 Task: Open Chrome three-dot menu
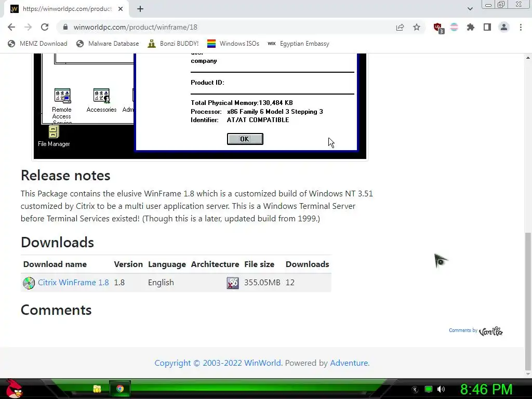tap(521, 27)
